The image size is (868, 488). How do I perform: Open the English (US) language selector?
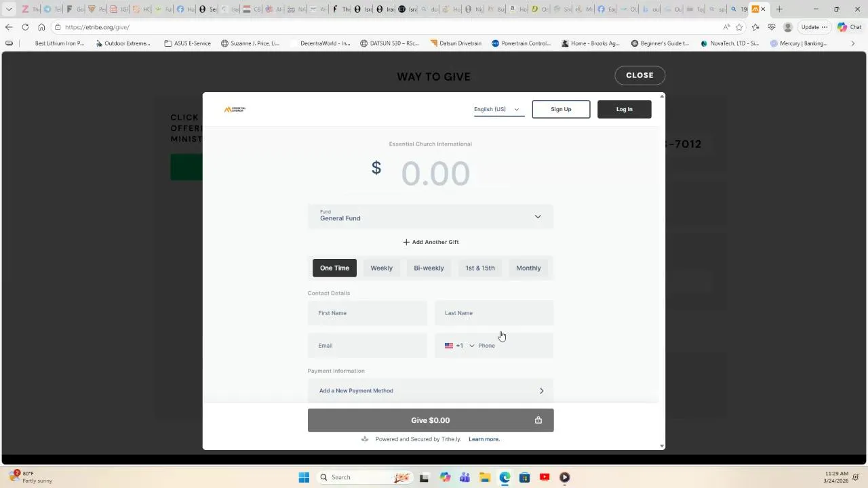[x=498, y=109]
